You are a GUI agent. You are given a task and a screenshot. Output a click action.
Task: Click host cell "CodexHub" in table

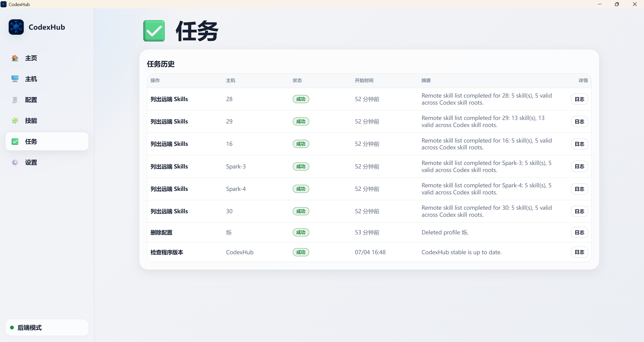coord(240,252)
